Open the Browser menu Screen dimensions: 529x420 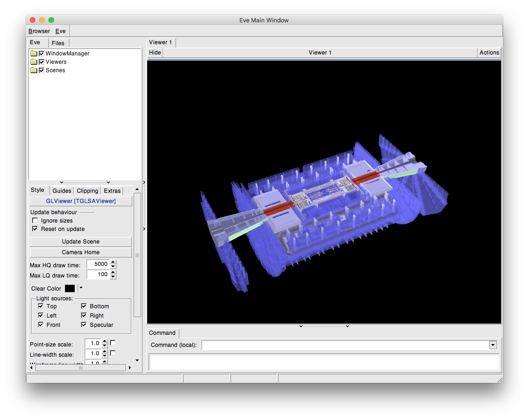[39, 31]
